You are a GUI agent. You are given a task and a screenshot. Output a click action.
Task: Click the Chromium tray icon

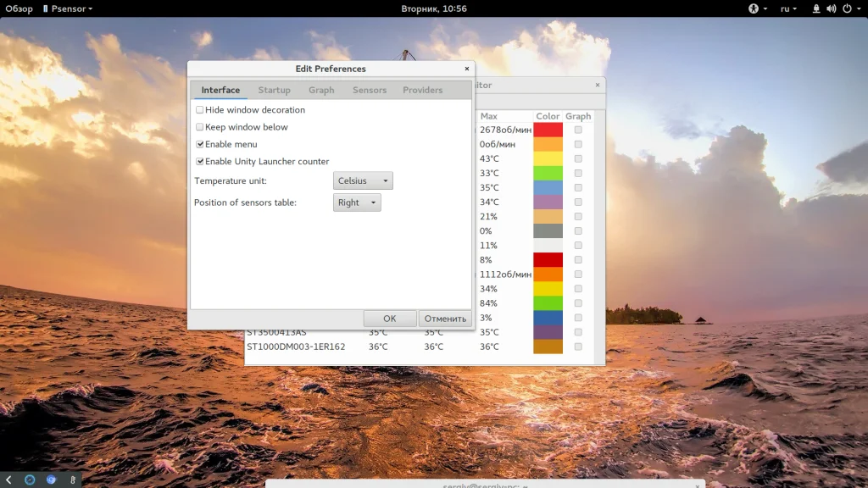pos(51,480)
